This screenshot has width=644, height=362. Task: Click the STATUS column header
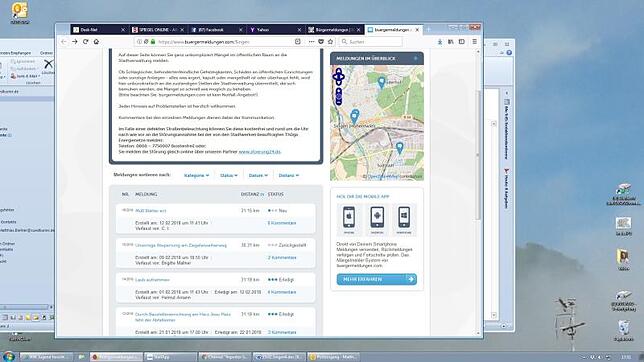[x=276, y=194]
